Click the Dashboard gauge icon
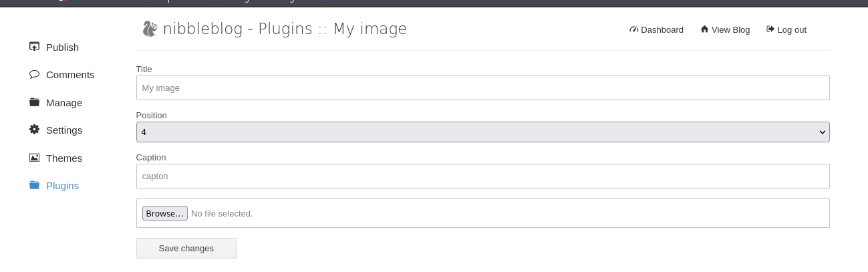 [633, 29]
